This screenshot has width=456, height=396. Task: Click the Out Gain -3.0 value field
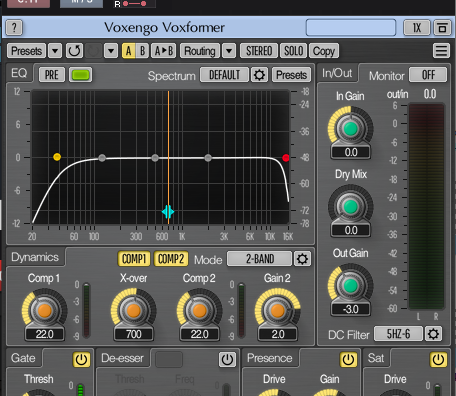coord(351,309)
